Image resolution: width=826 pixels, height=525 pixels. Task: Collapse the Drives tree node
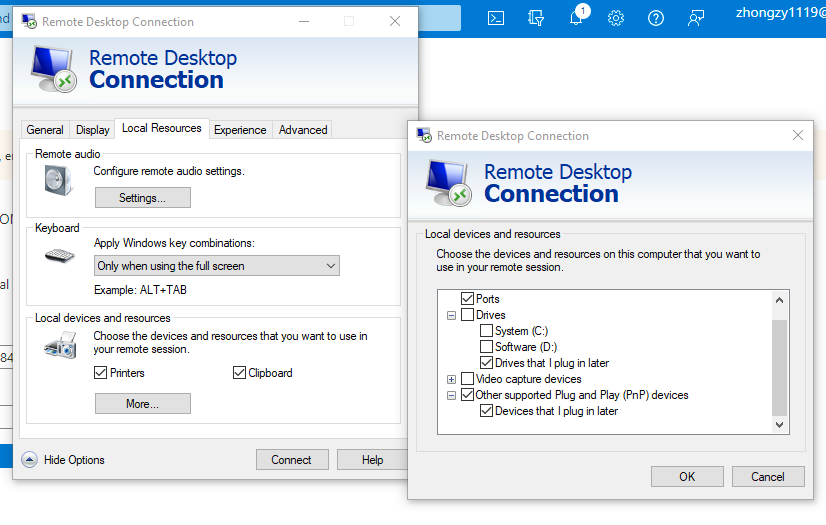pos(451,315)
